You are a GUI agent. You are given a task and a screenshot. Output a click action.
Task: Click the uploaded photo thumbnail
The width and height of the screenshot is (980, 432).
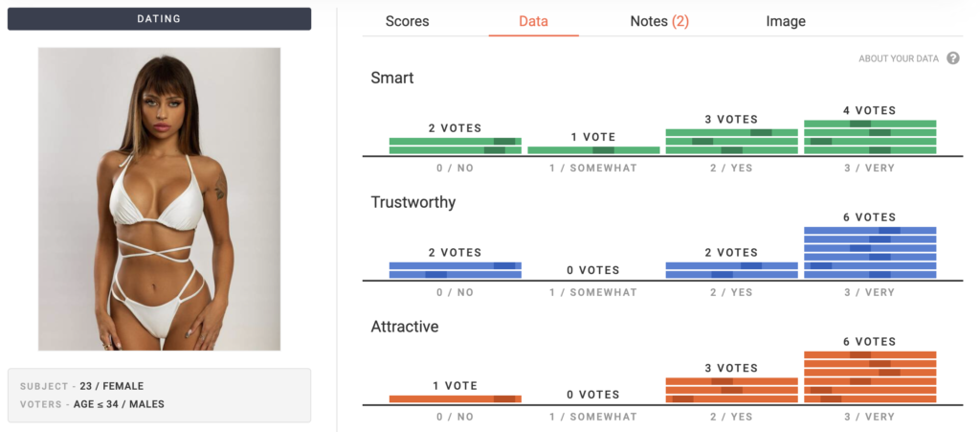[159, 199]
